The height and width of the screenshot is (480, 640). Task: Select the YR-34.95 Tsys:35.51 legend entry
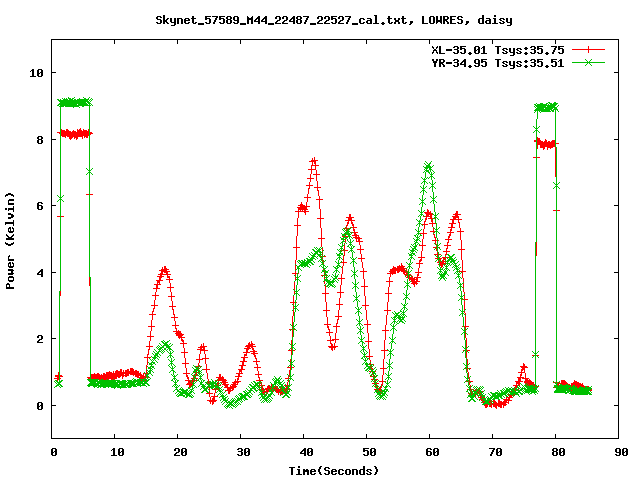click(498, 63)
